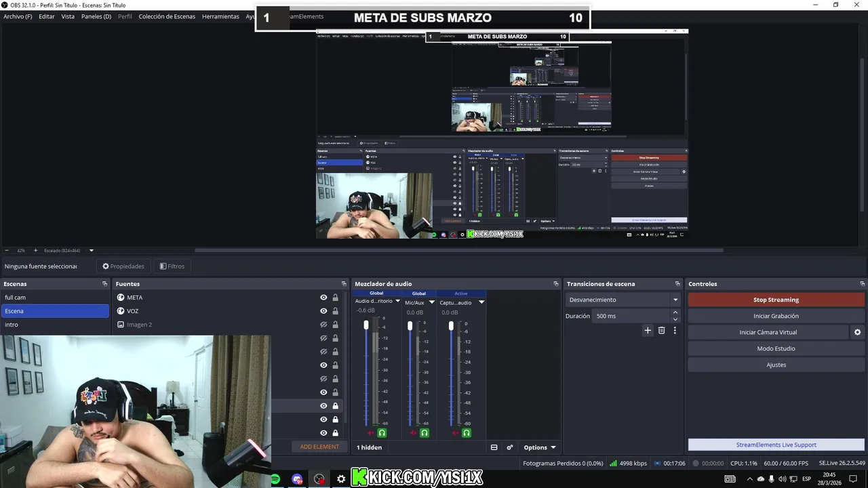Viewport: 868px width, 488px height.
Task: Zoom out the preview with minus
Action: (7, 250)
